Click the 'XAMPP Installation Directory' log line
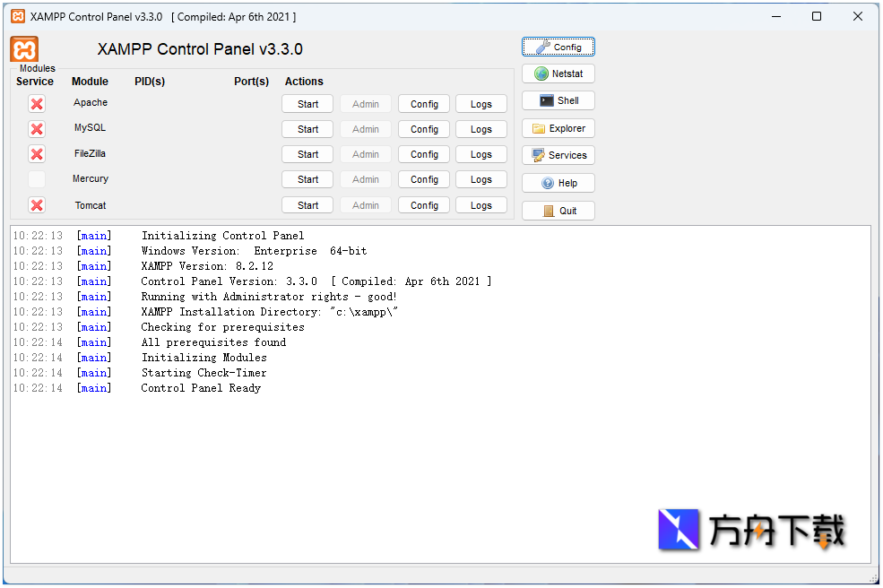The image size is (883, 588). [270, 311]
